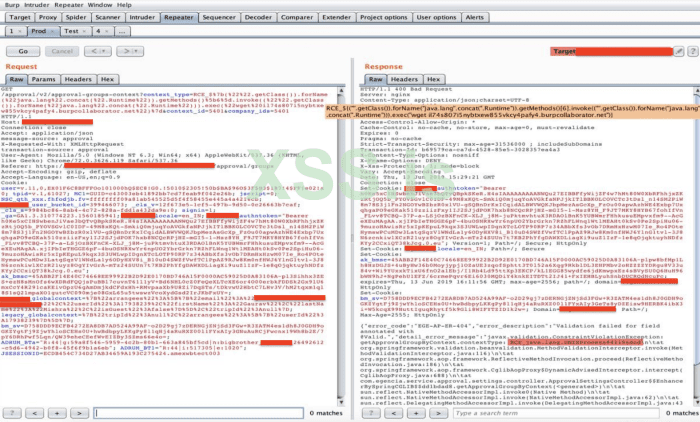
Task: Switch to the Target tool tab
Action: click(20, 17)
